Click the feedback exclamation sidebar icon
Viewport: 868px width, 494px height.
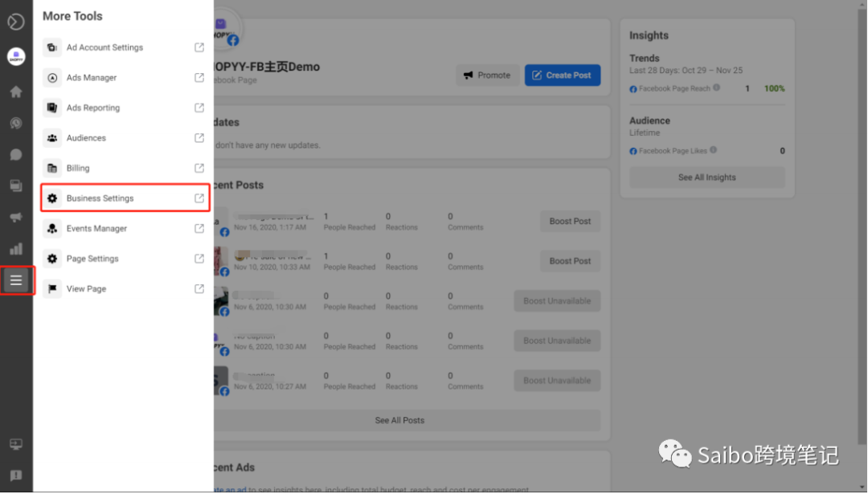(x=16, y=476)
